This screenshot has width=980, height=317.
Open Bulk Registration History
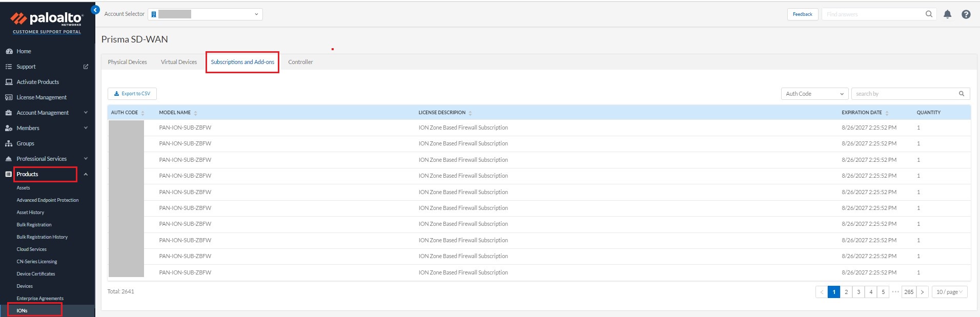point(42,237)
